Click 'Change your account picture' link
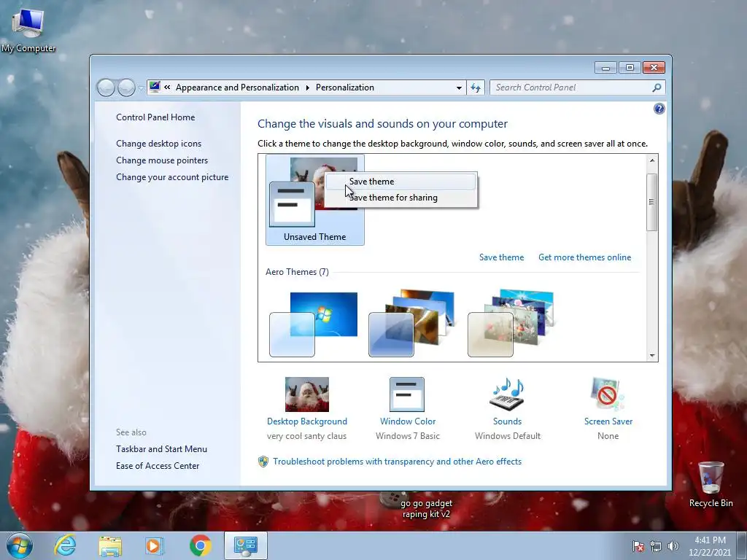 pyautogui.click(x=172, y=177)
